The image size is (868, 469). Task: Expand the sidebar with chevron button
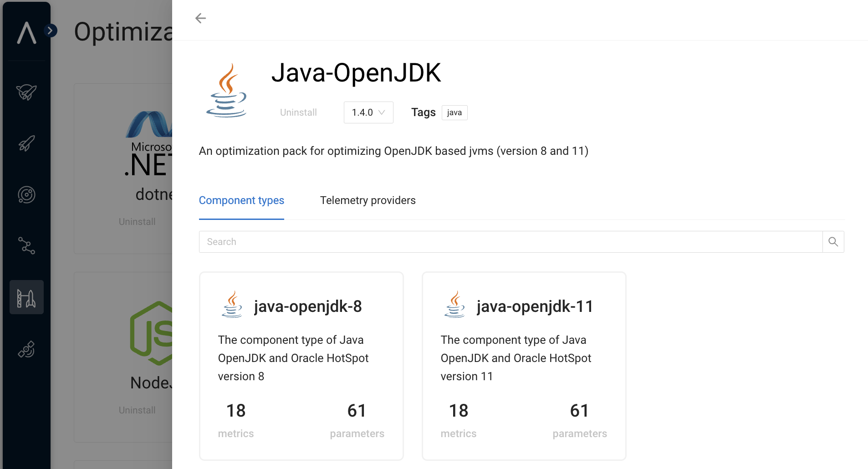tap(51, 31)
